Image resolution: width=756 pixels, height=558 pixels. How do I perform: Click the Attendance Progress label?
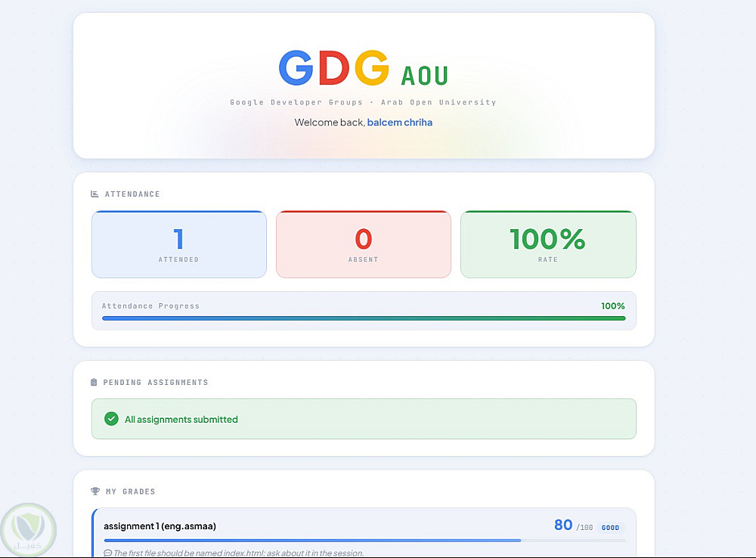(150, 305)
